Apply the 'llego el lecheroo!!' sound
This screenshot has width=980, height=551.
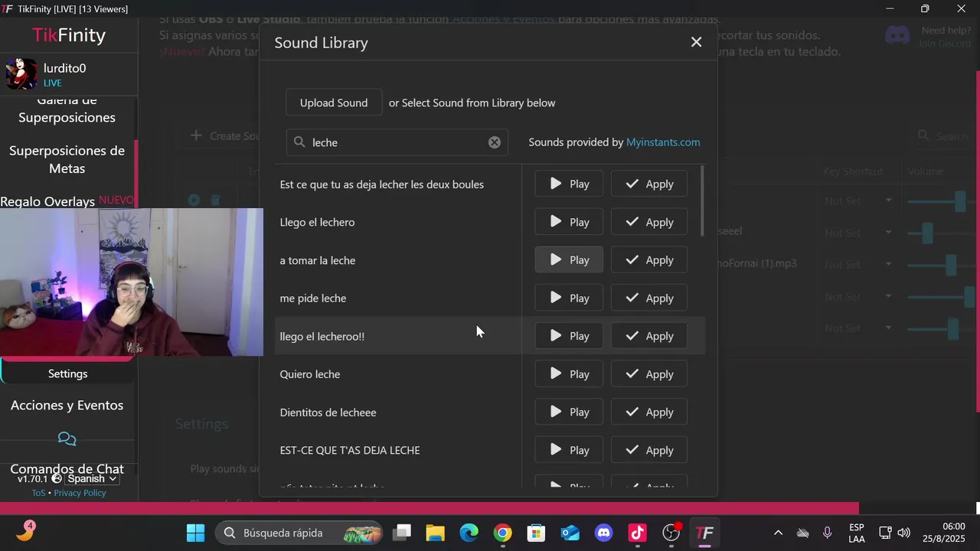tap(649, 336)
